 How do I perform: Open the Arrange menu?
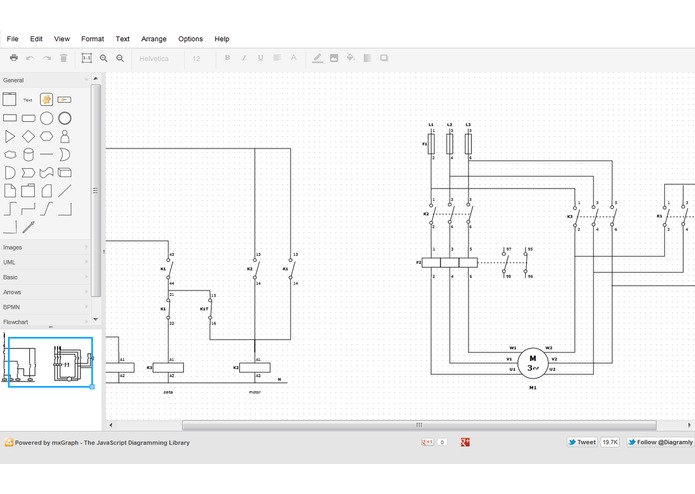pos(154,39)
